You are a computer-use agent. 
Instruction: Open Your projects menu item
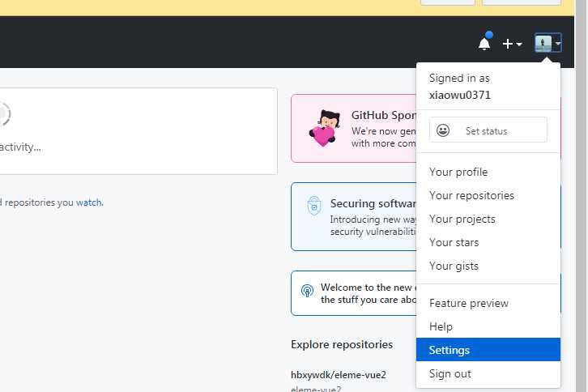(x=488, y=219)
